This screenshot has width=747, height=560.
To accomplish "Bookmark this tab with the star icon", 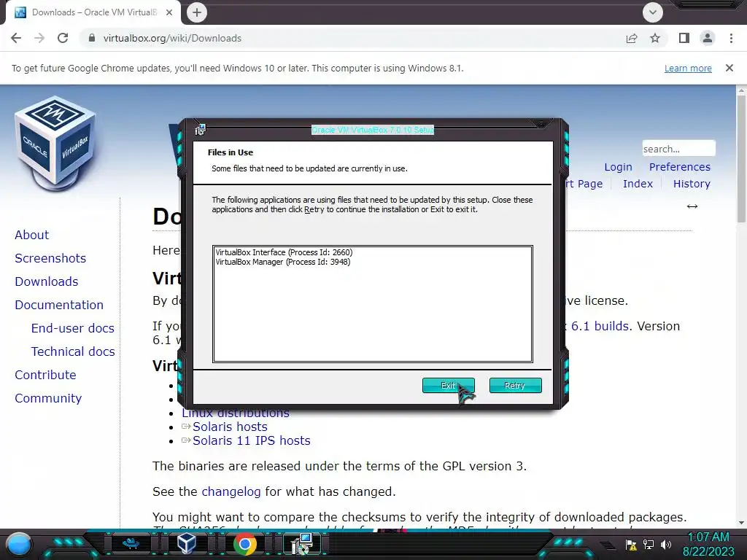I will [655, 38].
